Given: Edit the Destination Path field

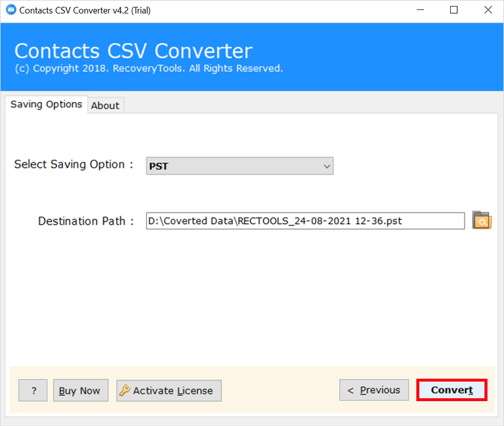Looking at the screenshot, I should coord(306,221).
